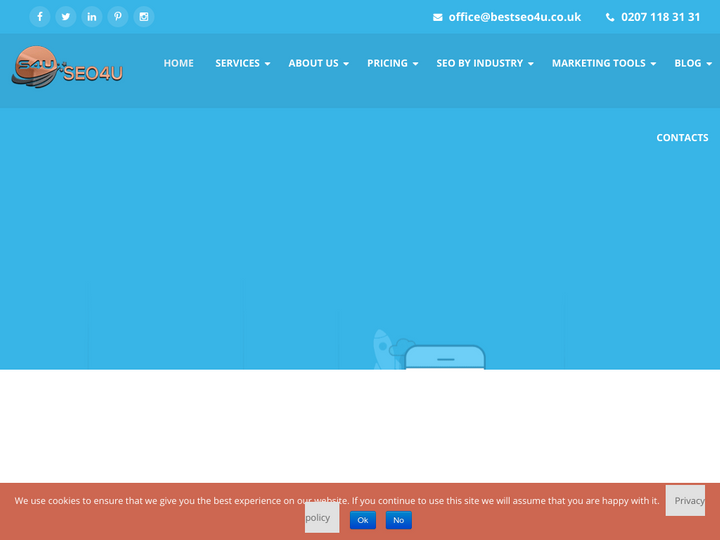Accept cookies with the Ok button
Screen dimensions: 720x540
point(363,520)
